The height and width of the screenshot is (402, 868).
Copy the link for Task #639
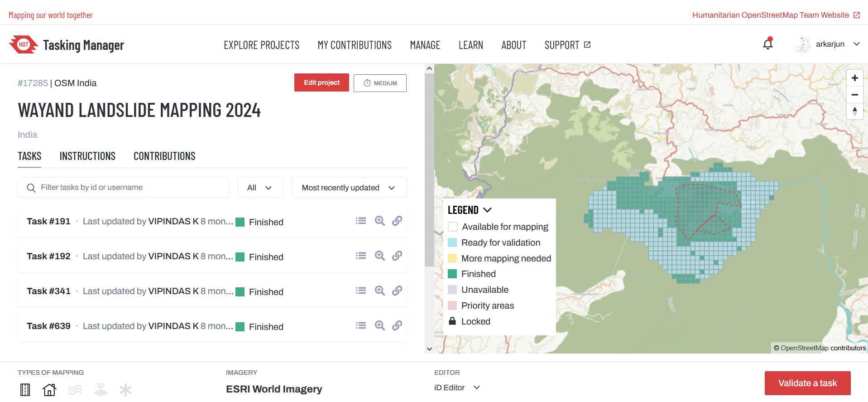[397, 325]
